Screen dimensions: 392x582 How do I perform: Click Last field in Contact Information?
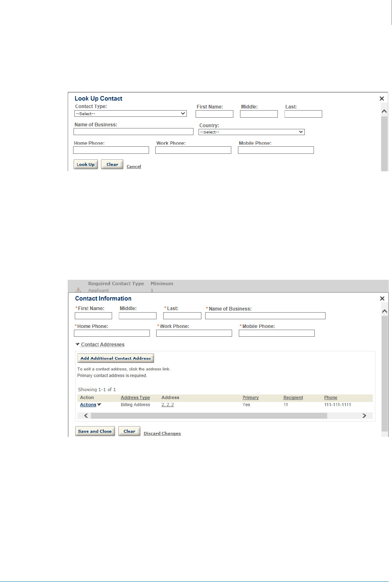[182, 316]
